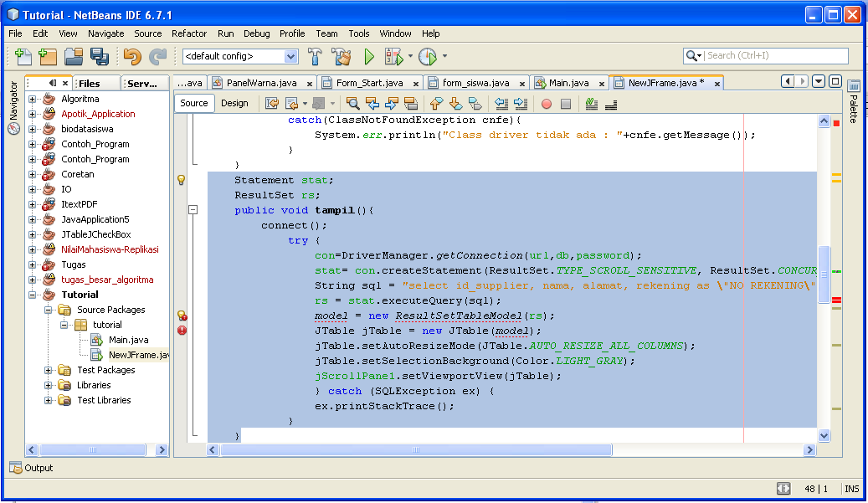Select the tugas_besar_algoritma project
Screen dimensions: 868x503
107,280
